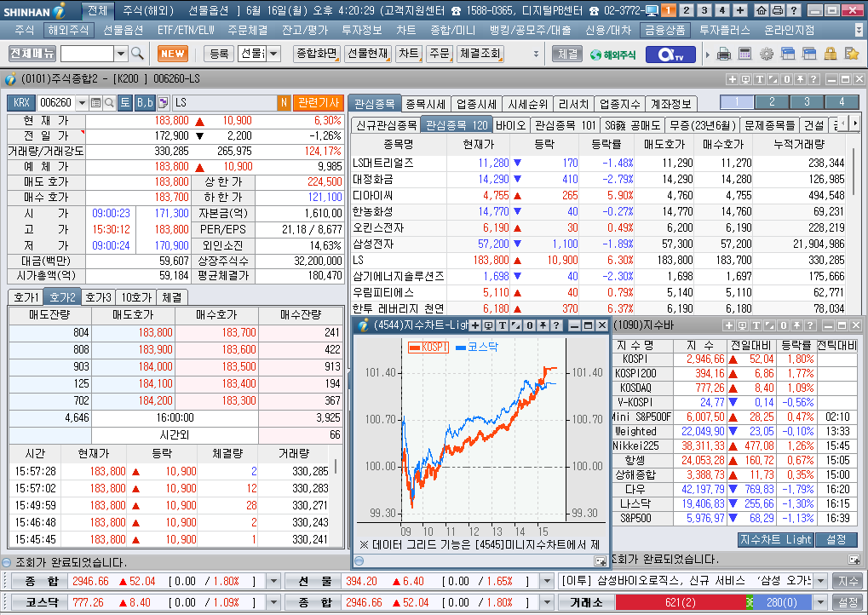This screenshot has height=615, width=868.
Task: Open the dropdown next to the 코스닥 ticker
Action: point(273,602)
